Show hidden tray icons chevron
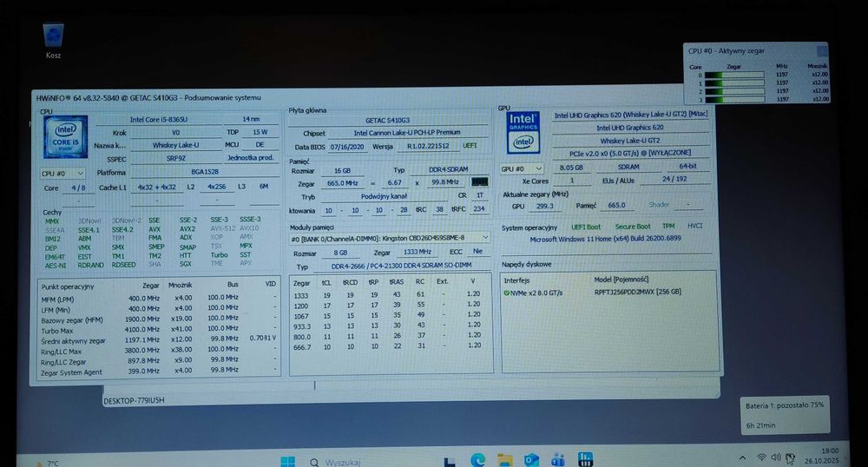The height and width of the screenshot is (467, 868). pyautogui.click(x=742, y=457)
